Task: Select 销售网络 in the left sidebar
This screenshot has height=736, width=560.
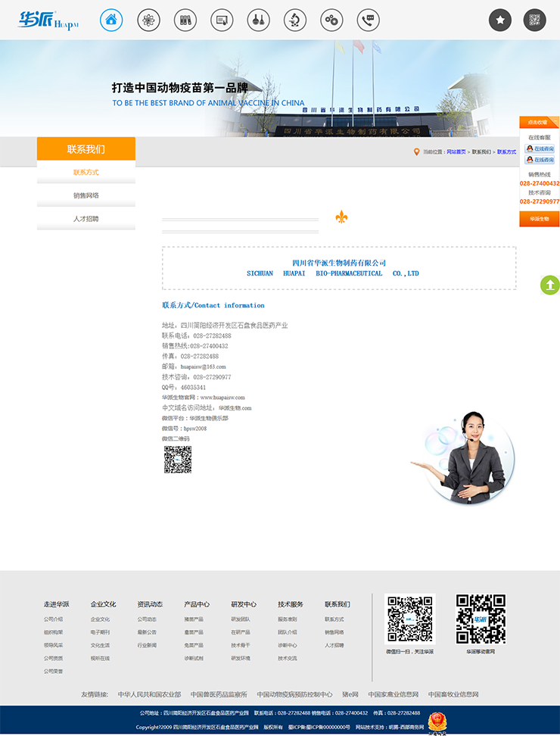Action: coord(86,195)
